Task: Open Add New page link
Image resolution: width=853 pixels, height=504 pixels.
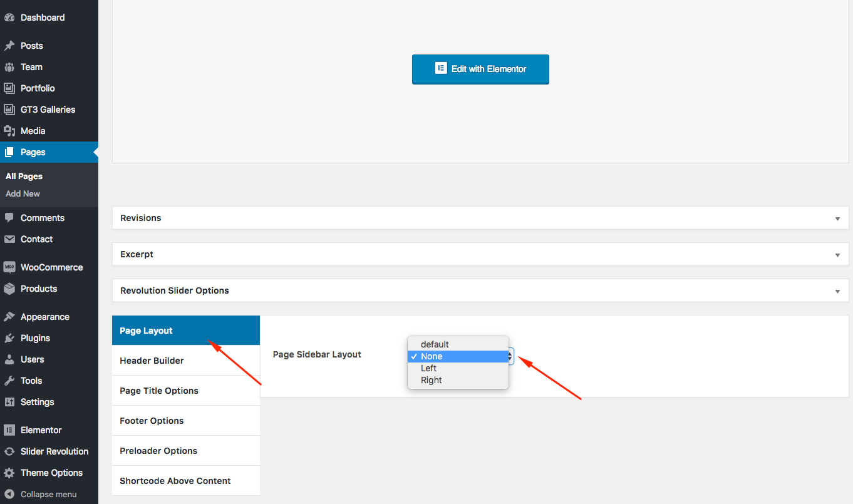Action: click(23, 194)
